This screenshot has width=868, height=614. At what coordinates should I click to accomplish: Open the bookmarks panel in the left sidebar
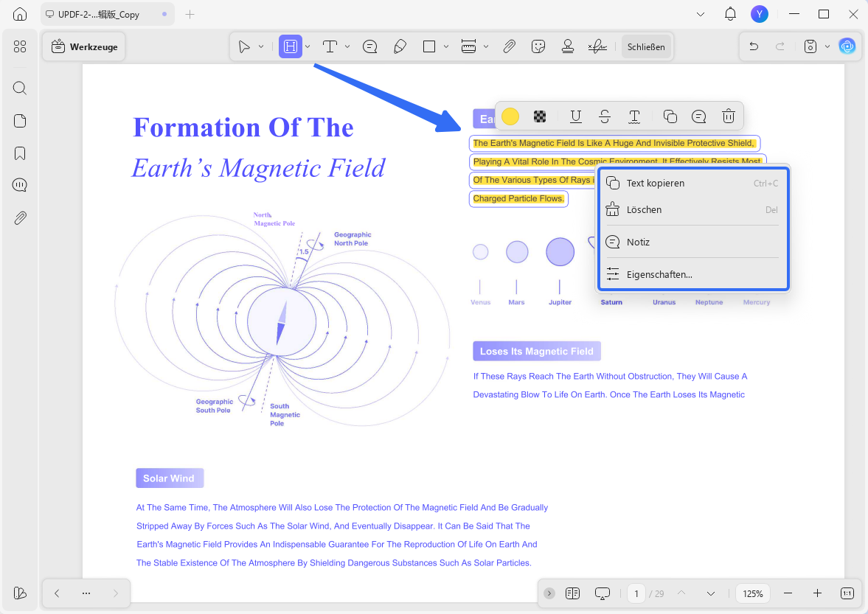tap(20, 153)
